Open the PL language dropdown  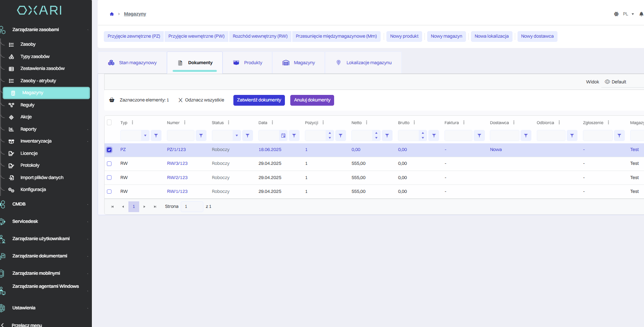click(x=628, y=14)
